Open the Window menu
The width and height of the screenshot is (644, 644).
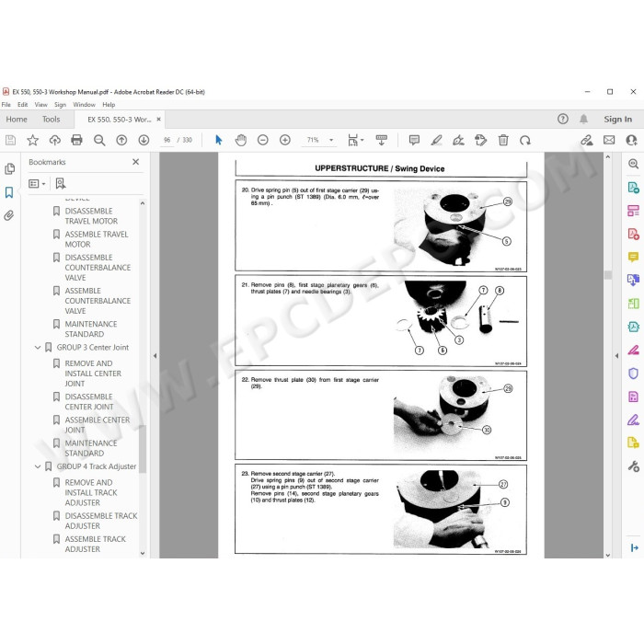[85, 105]
